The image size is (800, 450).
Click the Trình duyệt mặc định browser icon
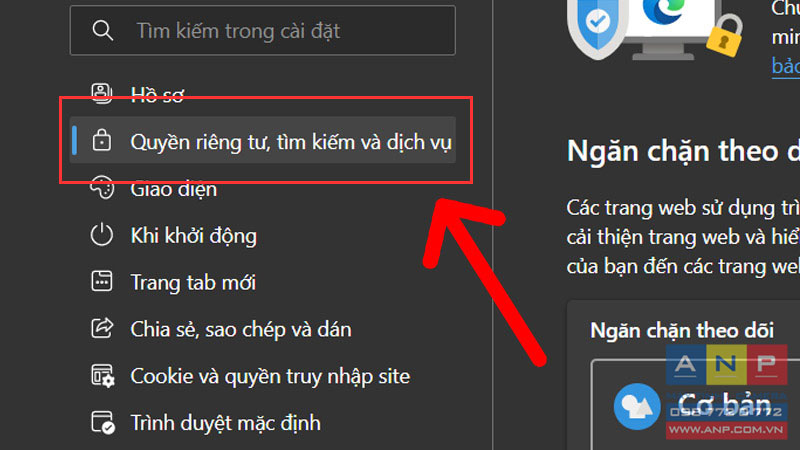click(x=103, y=422)
